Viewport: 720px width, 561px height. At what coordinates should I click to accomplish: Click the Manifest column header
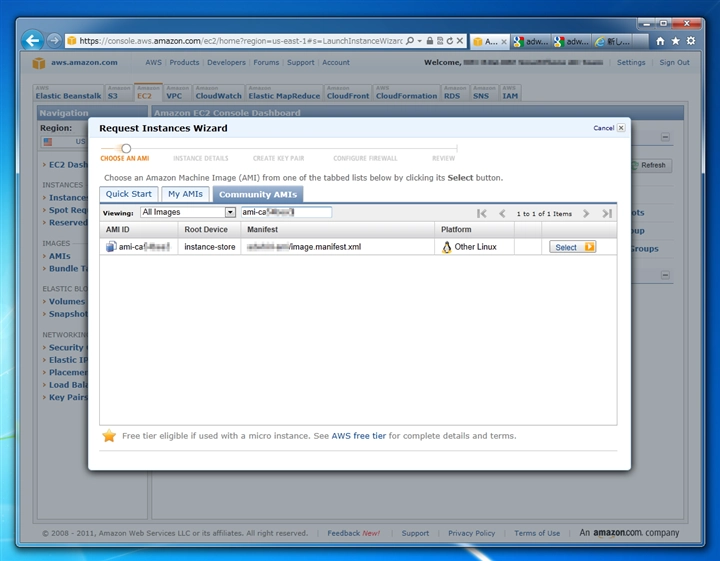(338, 230)
